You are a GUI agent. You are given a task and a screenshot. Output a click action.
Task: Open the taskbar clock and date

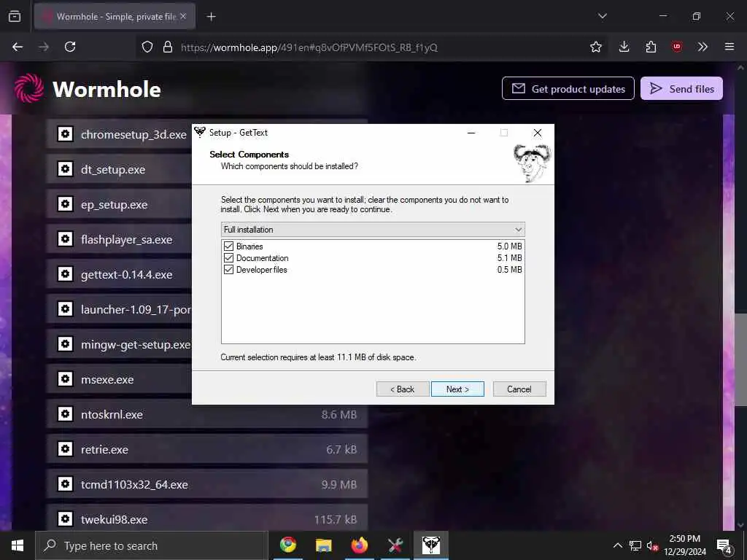click(x=684, y=545)
